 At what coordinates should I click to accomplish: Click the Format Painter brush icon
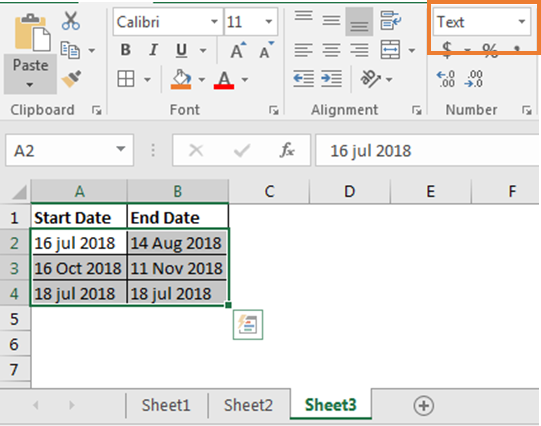pyautogui.click(x=71, y=79)
